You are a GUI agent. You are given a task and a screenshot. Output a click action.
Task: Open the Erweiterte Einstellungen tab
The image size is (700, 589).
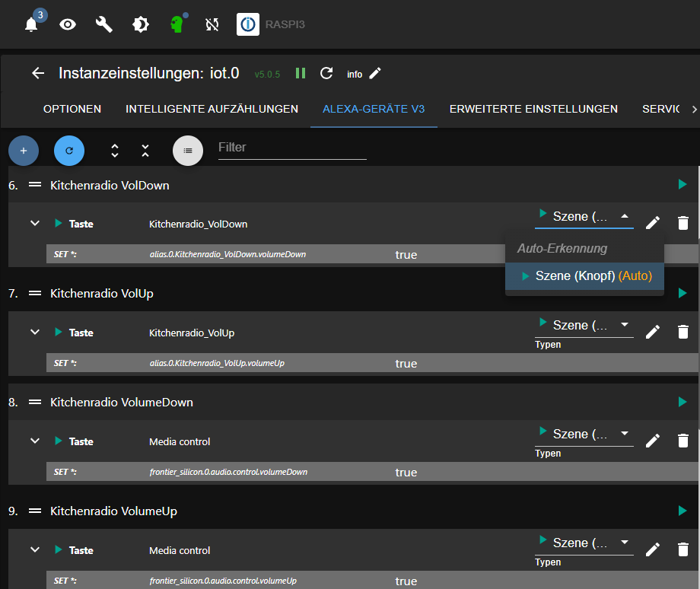533,109
